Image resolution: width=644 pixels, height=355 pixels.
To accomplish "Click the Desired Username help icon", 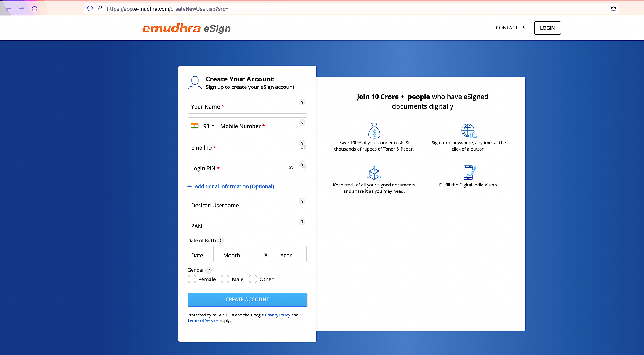I will click(302, 201).
